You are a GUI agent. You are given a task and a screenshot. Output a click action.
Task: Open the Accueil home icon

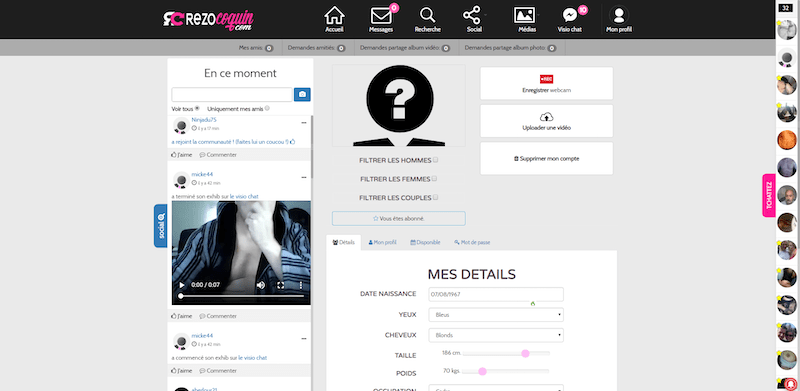point(334,15)
